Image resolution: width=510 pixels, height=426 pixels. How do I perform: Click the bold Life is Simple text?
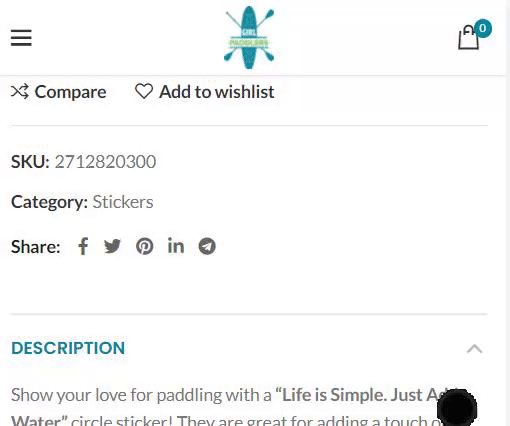pos(331,395)
